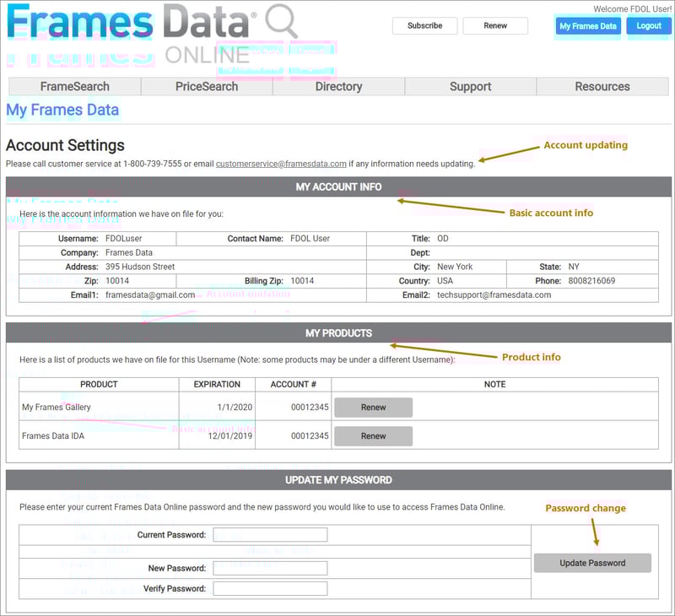Open My Frames Data from the top bar
The width and height of the screenshot is (675, 616).
[587, 27]
